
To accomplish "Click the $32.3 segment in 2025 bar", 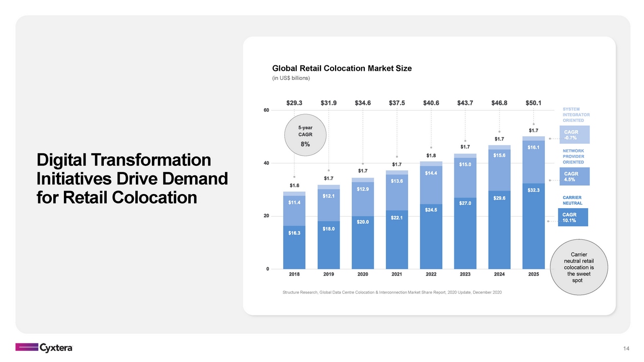I will 533,226.
